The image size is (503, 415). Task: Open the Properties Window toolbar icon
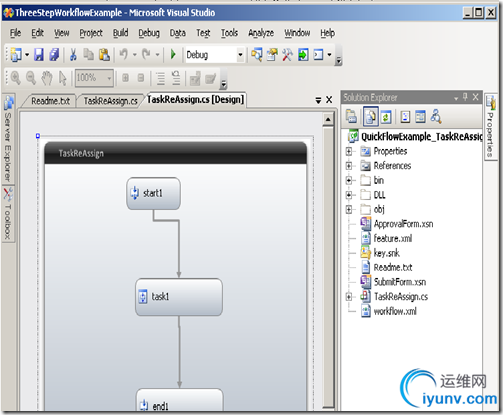click(272, 55)
